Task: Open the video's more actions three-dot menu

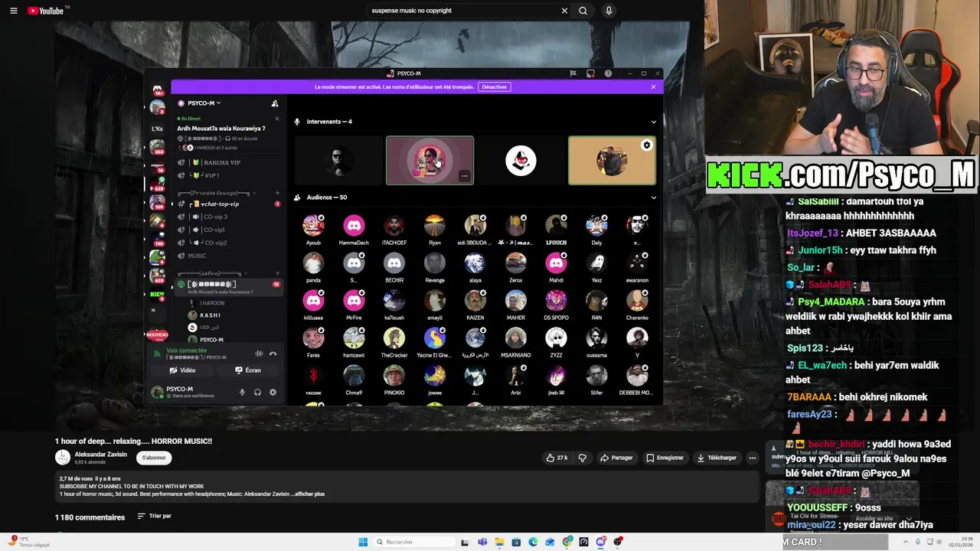Action: point(752,458)
